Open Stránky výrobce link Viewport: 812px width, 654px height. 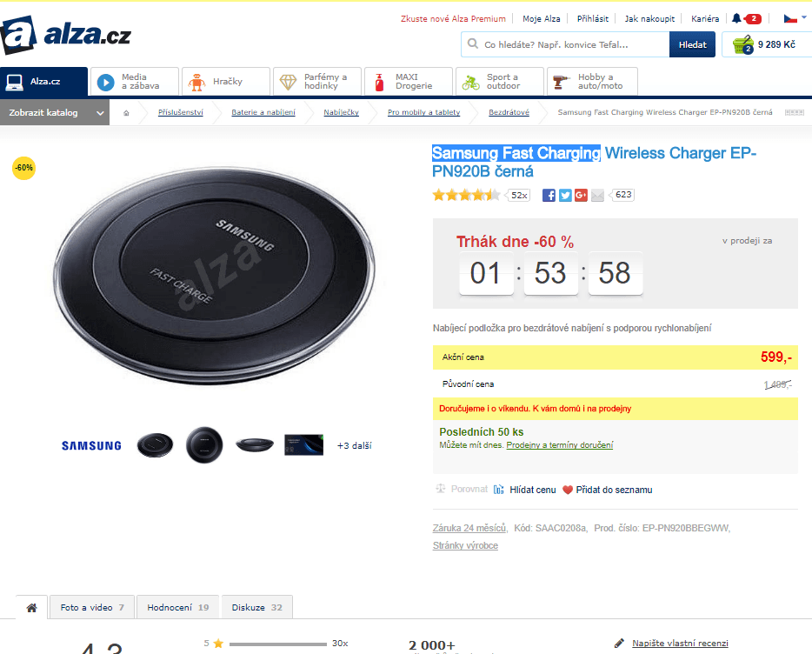pos(466,545)
